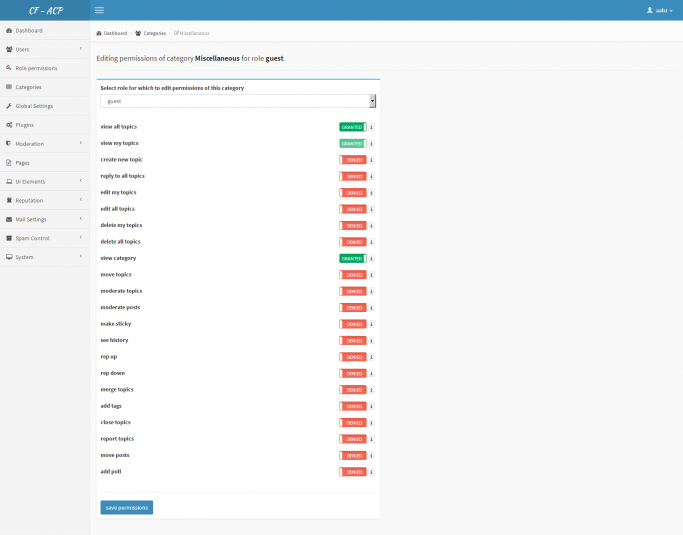Click info icon for rep up
This screenshot has width=683, height=535.
pyautogui.click(x=372, y=357)
